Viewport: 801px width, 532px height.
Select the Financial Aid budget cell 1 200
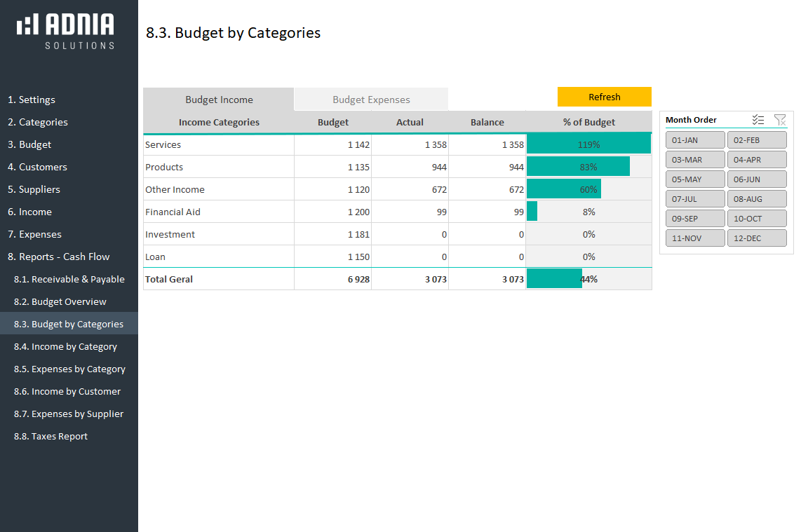(332, 212)
